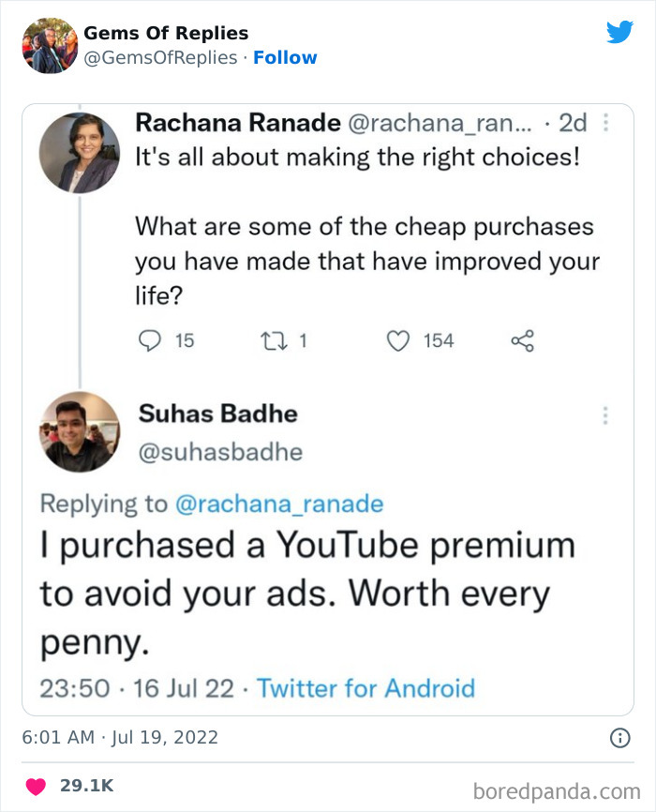Follow the Gems Of Replies account
Viewport: 656px width, 812px height.
[286, 58]
